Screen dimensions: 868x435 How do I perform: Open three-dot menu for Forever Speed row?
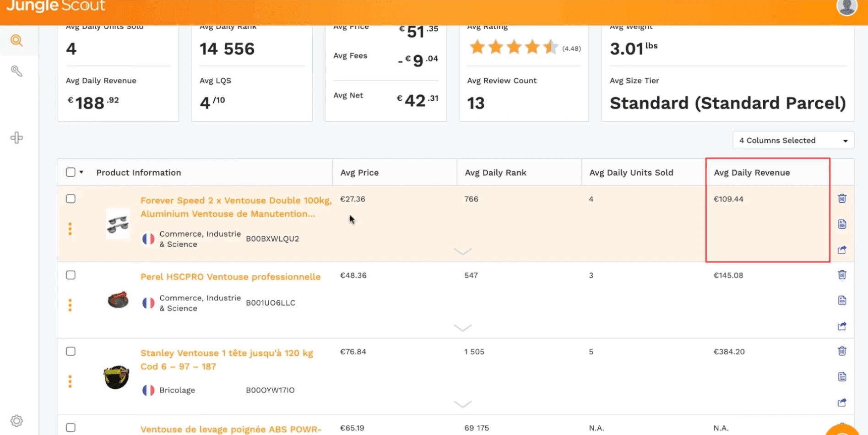click(x=70, y=229)
